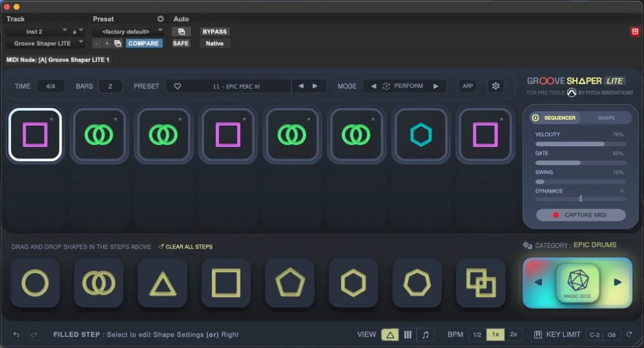Viewport: 644px width, 348px height.
Task: Switch to music note view
Action: pos(426,334)
